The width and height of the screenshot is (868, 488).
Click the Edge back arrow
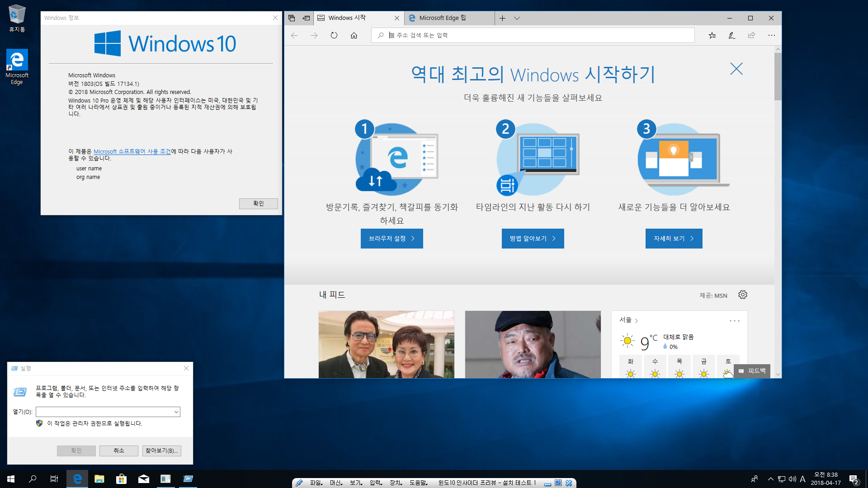(294, 35)
